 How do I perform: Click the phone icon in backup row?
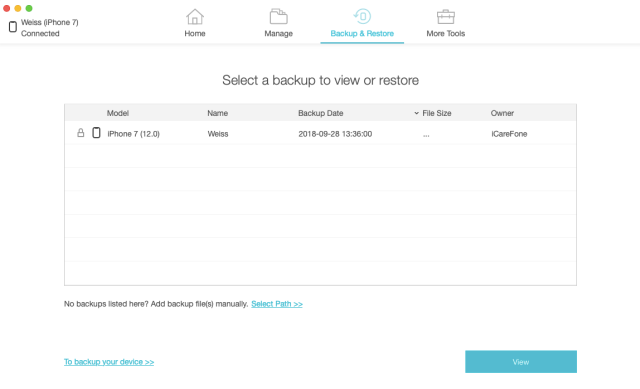click(x=96, y=133)
